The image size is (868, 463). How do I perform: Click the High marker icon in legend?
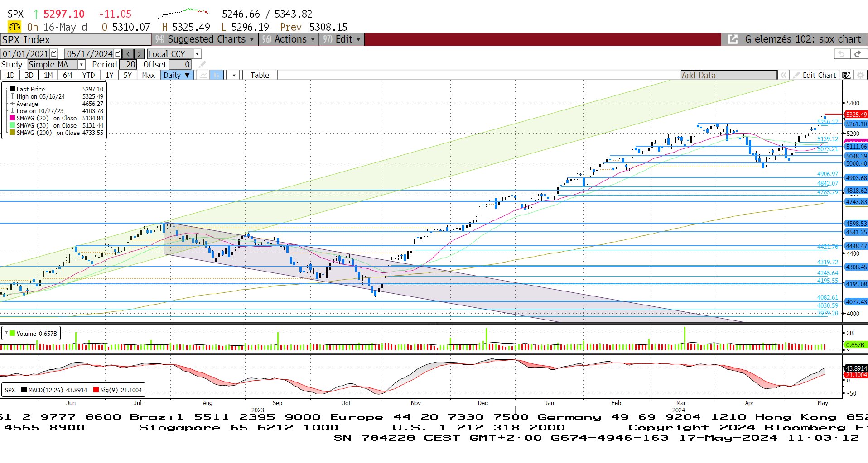click(12, 96)
